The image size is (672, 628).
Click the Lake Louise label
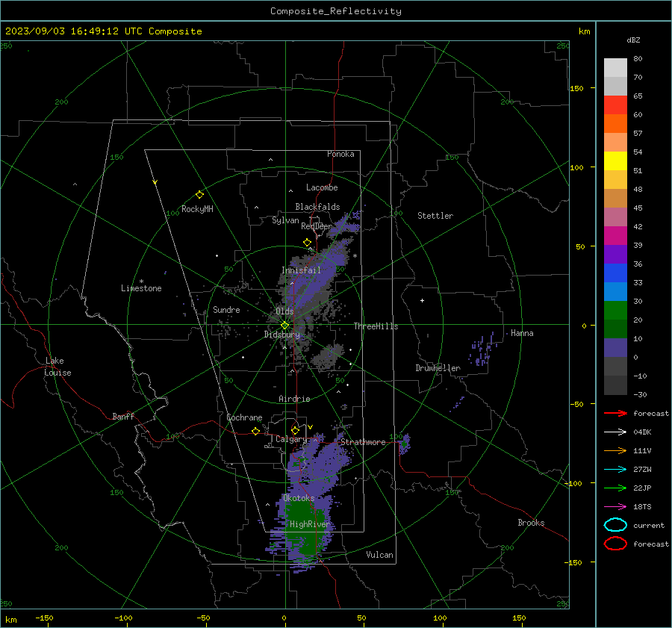(57, 367)
